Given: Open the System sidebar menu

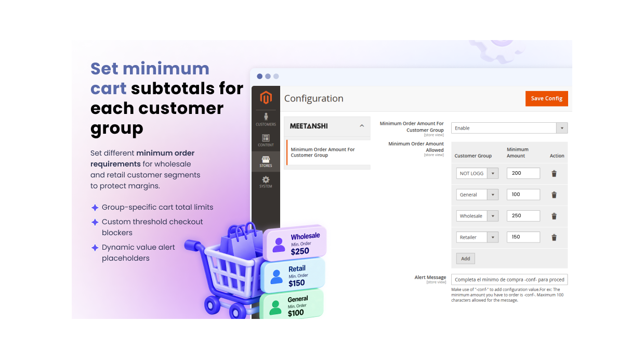Looking at the screenshot, I should (x=266, y=182).
